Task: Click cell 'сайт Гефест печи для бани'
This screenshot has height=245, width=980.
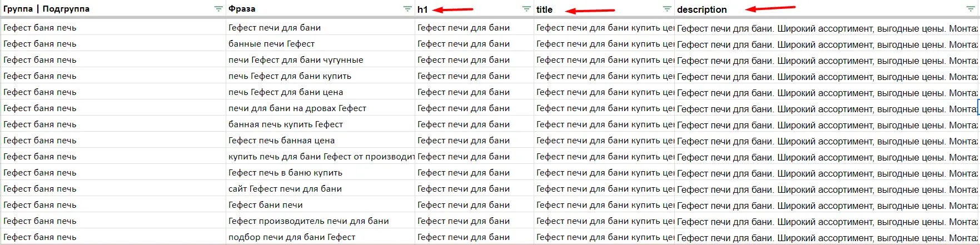Action: pyautogui.click(x=285, y=189)
